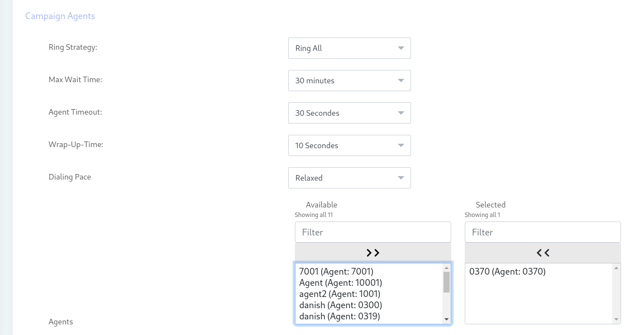Expand the Wrap-Up-Time dropdown

[x=349, y=145]
